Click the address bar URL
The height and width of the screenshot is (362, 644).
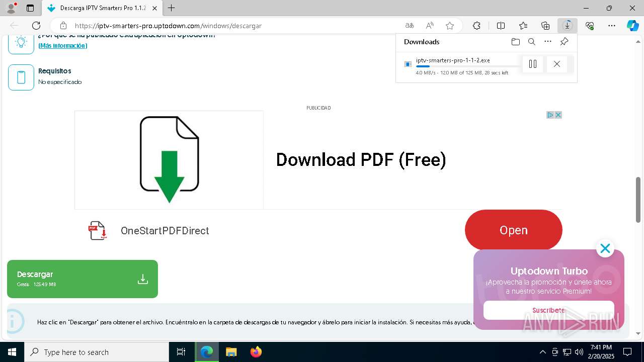point(168,26)
